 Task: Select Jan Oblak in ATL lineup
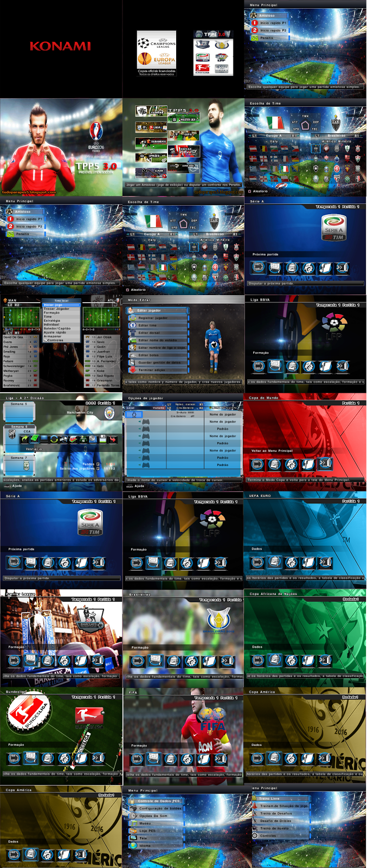(x=102, y=337)
